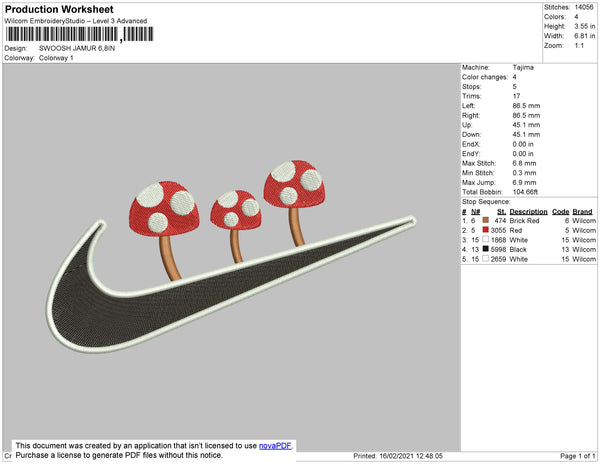Click the Page 1 of 1 label
Viewport: 600px width, 464px height.
tap(578, 456)
